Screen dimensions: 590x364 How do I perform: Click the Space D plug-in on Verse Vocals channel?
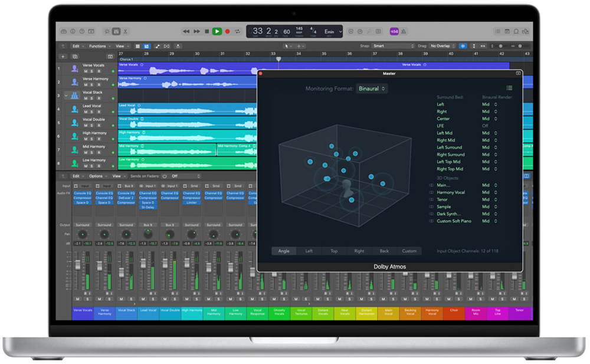[x=83, y=202]
